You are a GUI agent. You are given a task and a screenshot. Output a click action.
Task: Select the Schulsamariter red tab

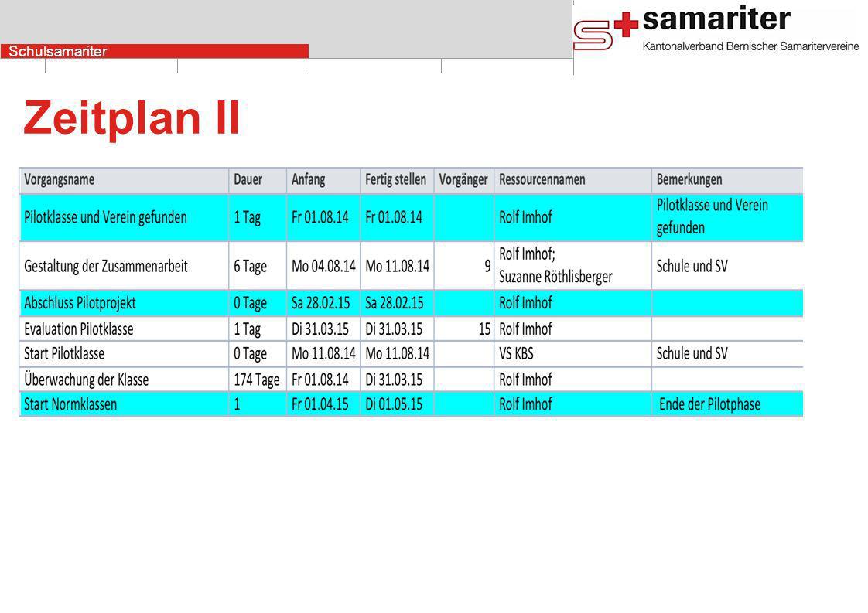click(x=155, y=52)
